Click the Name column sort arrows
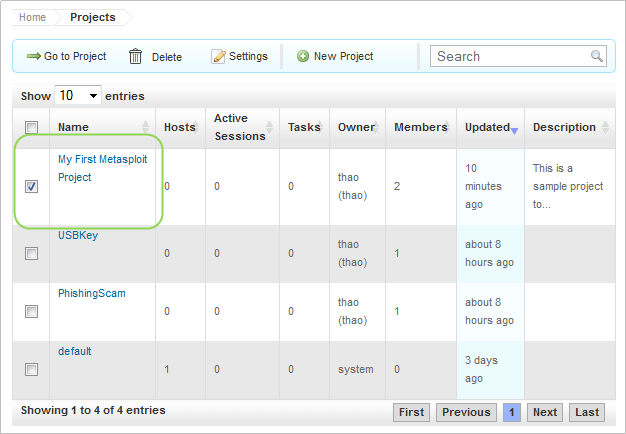This screenshot has width=626, height=434. coord(146,128)
